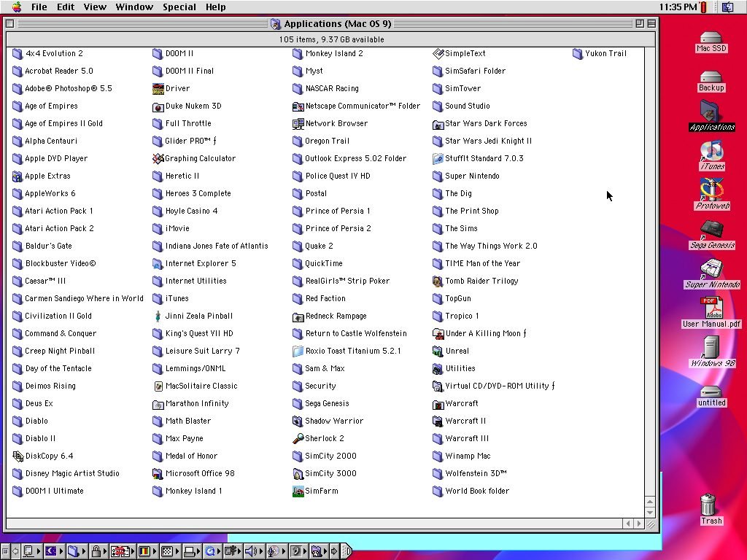Screen dimensions: 747x560
Task: Click the vertical scrollbar up arrow
Action: (650, 502)
